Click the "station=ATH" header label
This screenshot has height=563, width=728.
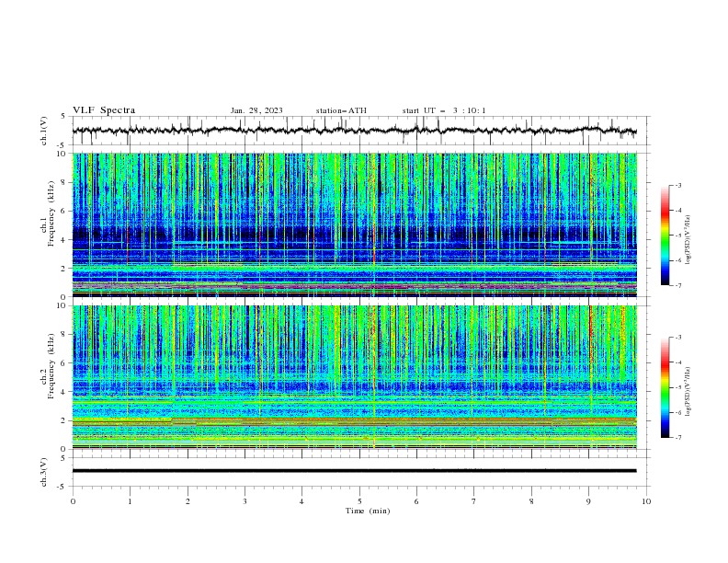tap(341, 110)
